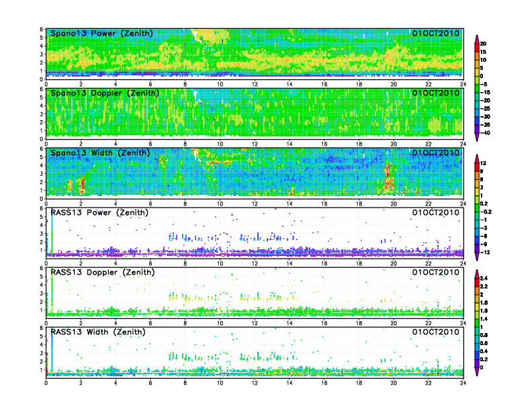Click the top colorbar label '-25'
Screen dimensions: 532x411
[x=485, y=109]
